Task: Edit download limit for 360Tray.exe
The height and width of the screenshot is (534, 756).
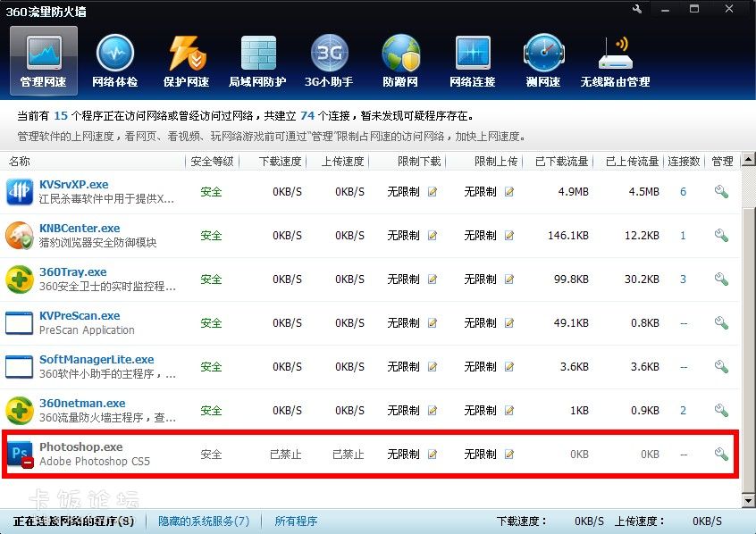Action: click(x=433, y=280)
